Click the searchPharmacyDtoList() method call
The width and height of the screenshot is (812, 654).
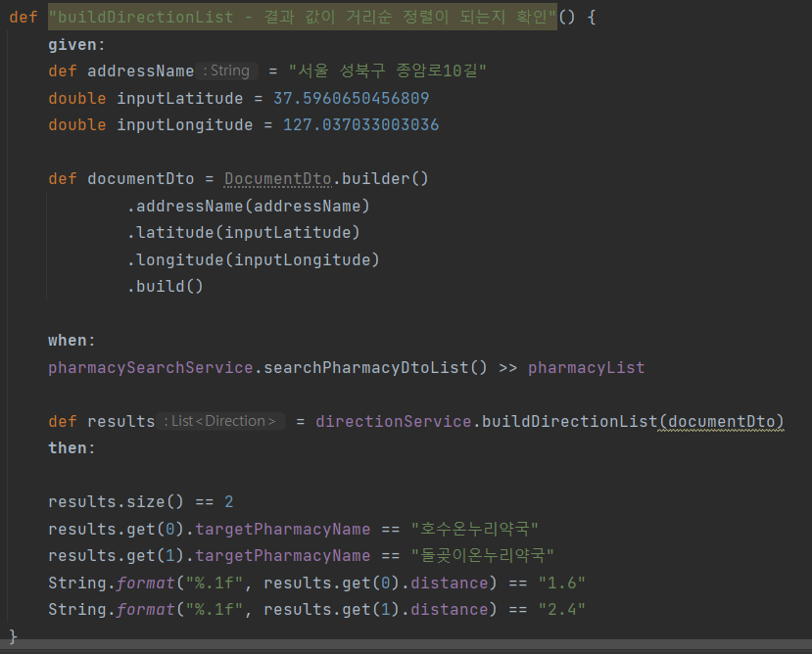coord(375,368)
